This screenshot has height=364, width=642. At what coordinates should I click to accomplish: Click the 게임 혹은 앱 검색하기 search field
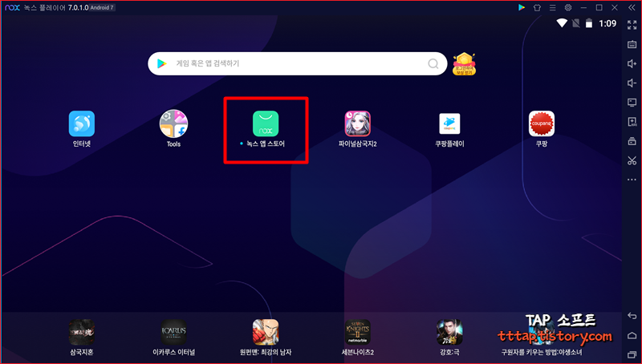coord(297,63)
